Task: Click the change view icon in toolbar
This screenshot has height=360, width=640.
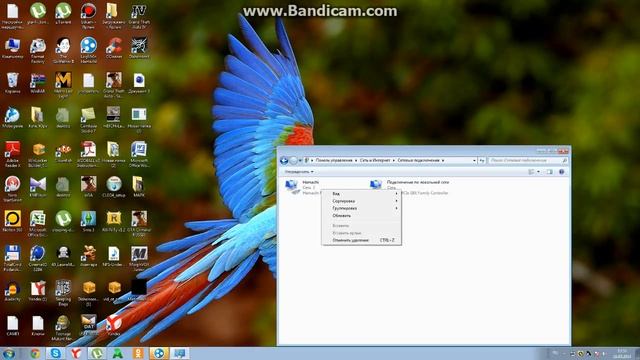Action: [531, 172]
